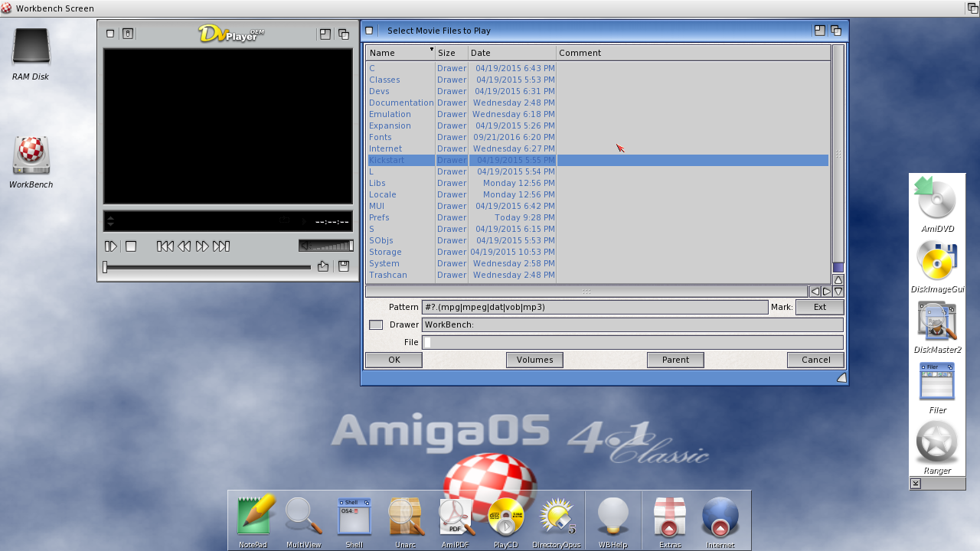Select the Trashcan drawer row
Screen dimensions: 980x551
598,275
